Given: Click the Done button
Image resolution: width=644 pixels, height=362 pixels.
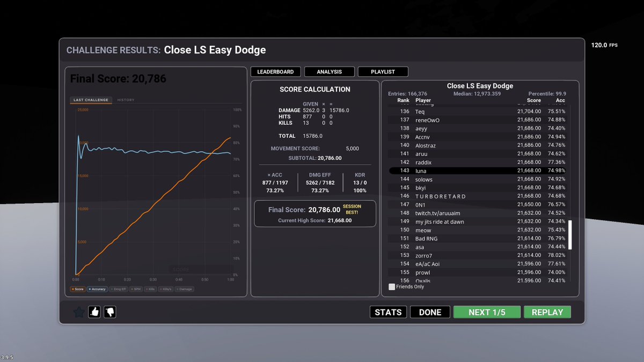Looking at the screenshot, I should point(430,312).
